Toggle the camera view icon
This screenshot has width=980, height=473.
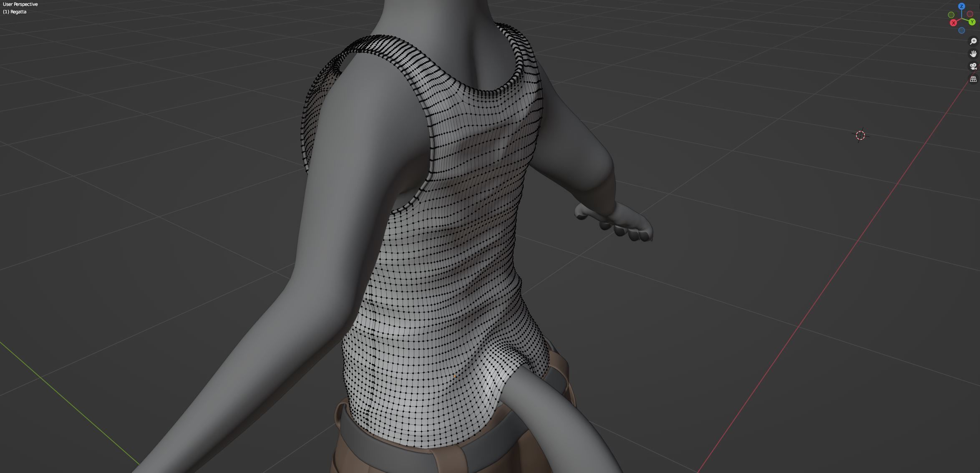tap(973, 66)
